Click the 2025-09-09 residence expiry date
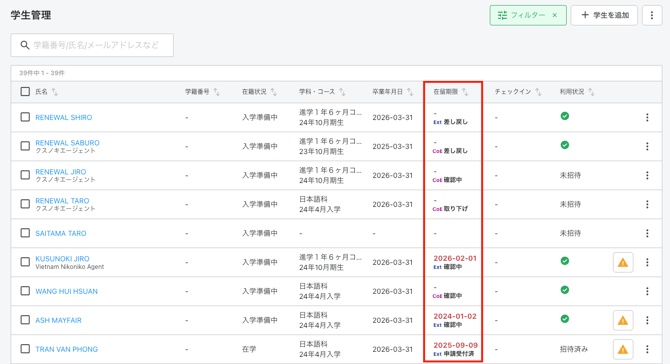This screenshot has width=670, height=364. pos(455,345)
